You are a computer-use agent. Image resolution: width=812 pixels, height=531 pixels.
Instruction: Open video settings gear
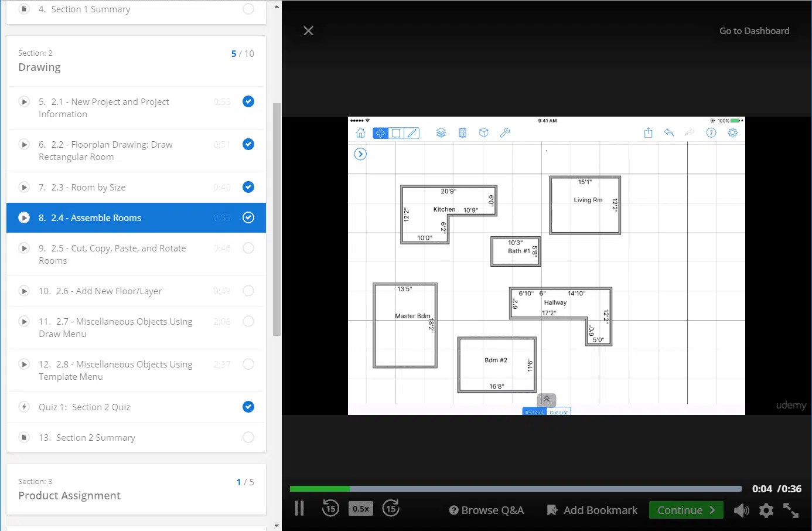pos(766,510)
